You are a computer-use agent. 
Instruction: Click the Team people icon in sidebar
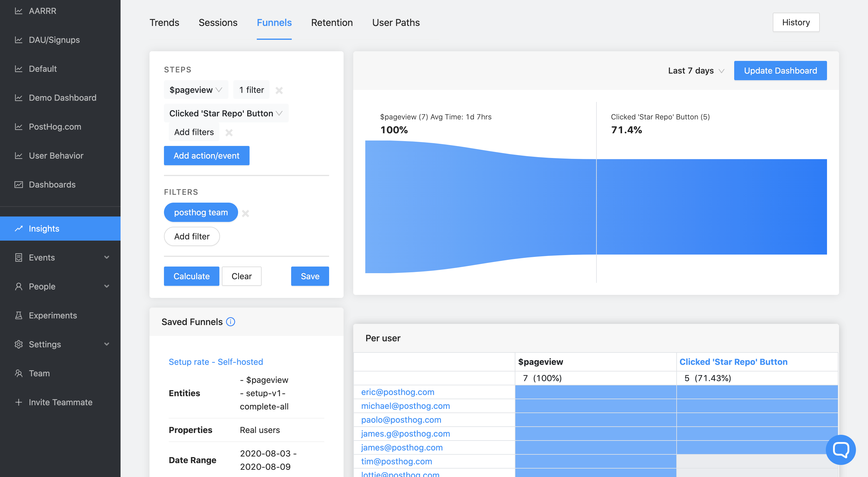[x=19, y=373]
